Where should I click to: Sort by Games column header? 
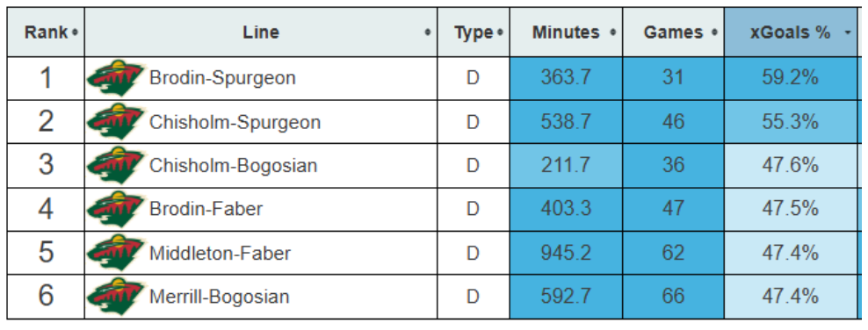673,32
